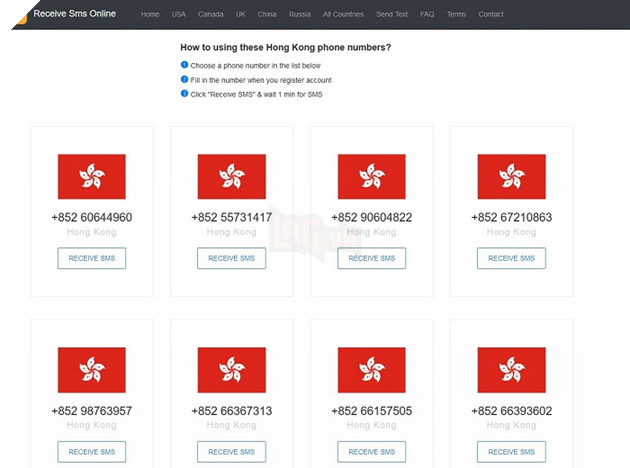Click the flag above number +852 67210863
Image resolution: width=630 pixels, height=468 pixels.
(x=511, y=177)
